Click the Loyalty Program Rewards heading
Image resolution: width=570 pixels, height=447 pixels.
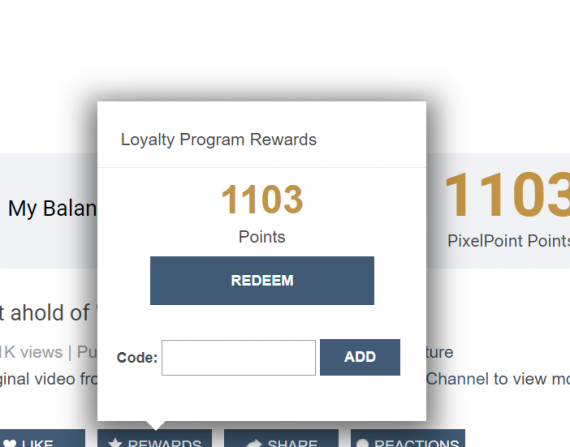[x=218, y=140]
